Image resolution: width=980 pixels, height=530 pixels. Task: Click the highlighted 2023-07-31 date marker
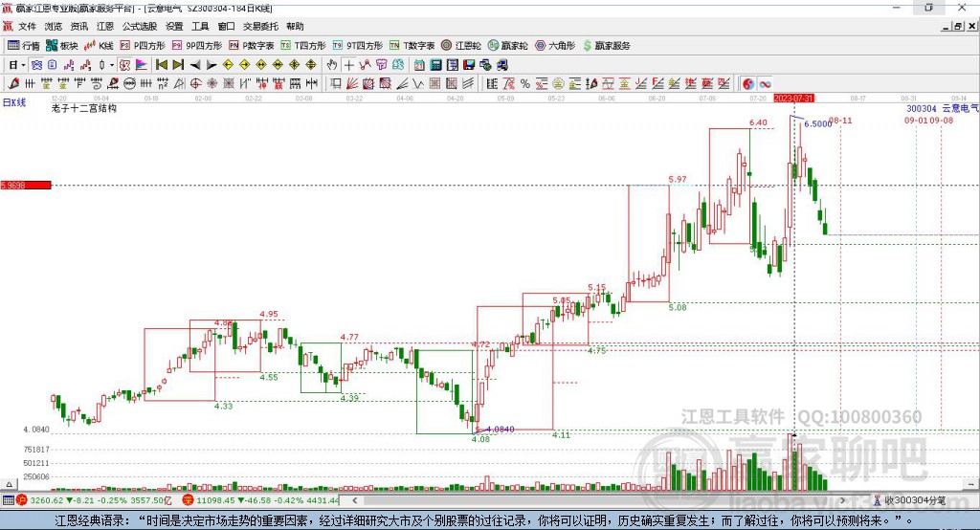[x=793, y=99]
